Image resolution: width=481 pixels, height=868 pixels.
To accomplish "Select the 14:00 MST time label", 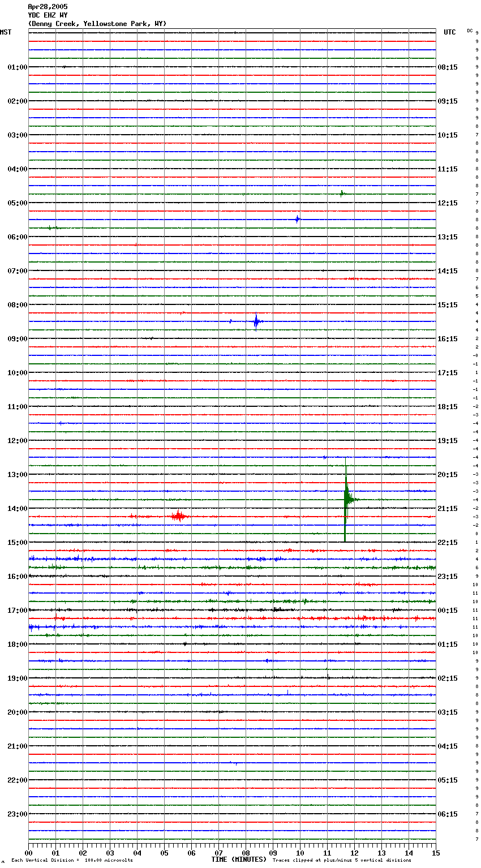I will pos(18,509).
